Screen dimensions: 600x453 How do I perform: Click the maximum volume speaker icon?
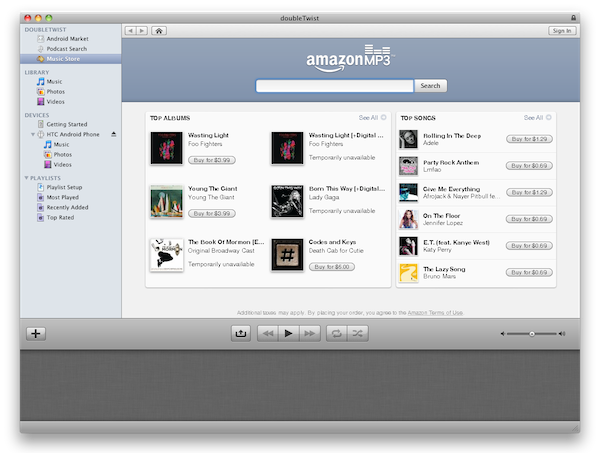562,334
